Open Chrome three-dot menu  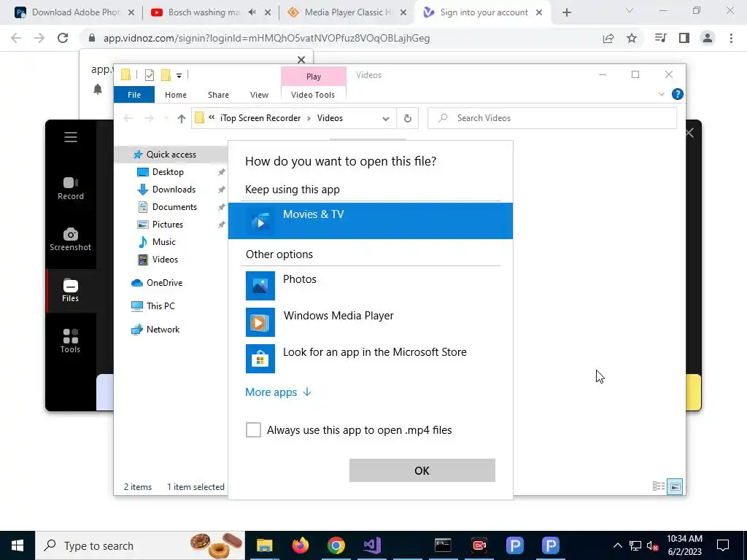[x=731, y=38]
